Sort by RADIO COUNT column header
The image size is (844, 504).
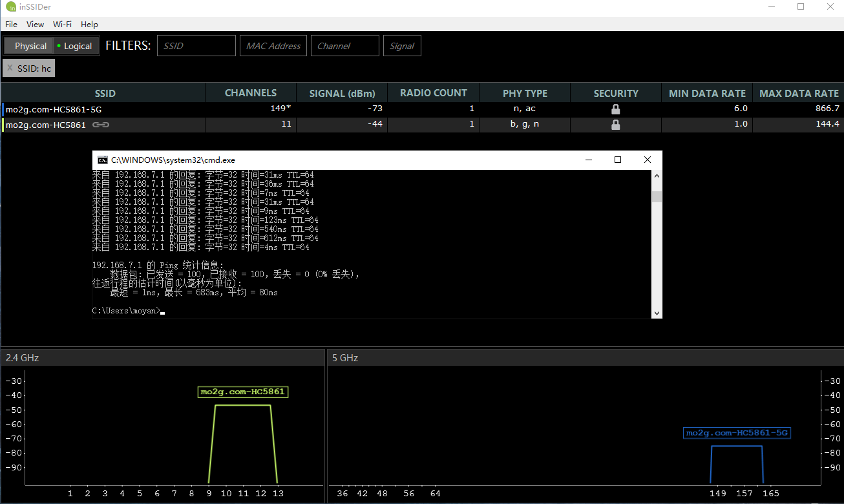coord(434,93)
